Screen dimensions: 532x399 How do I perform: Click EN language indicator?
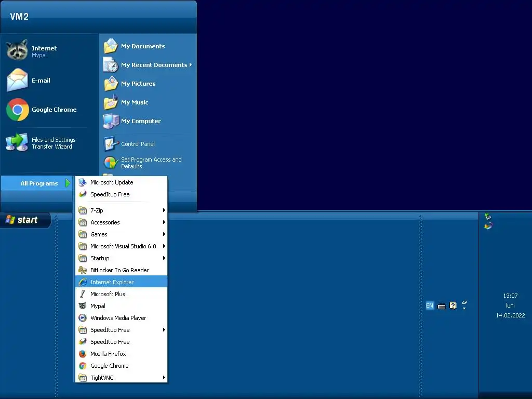pos(430,305)
